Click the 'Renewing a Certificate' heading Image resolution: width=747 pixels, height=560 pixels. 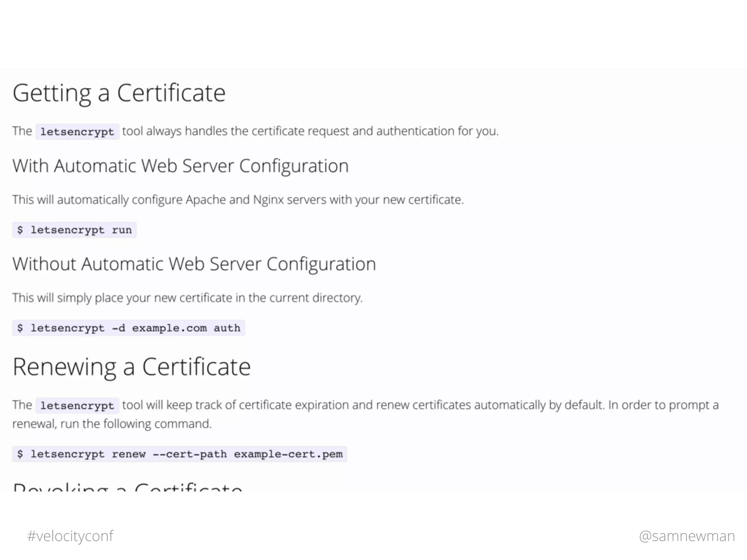pyautogui.click(x=131, y=367)
